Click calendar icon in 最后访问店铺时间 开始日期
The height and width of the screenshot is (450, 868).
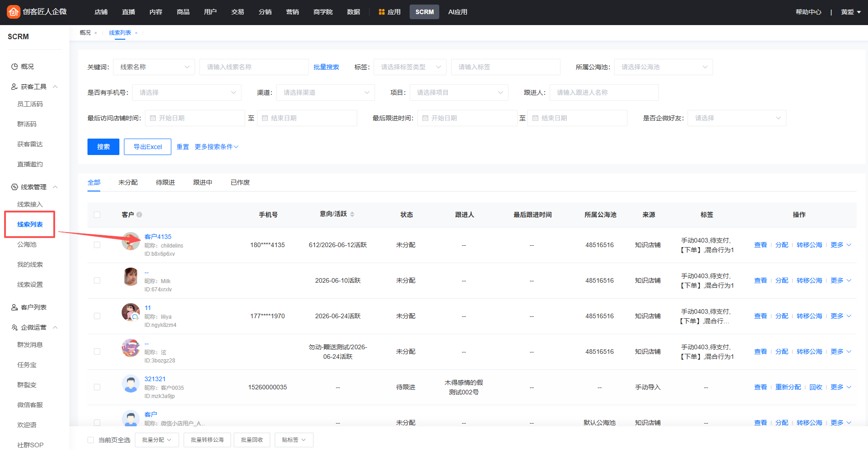[153, 118]
